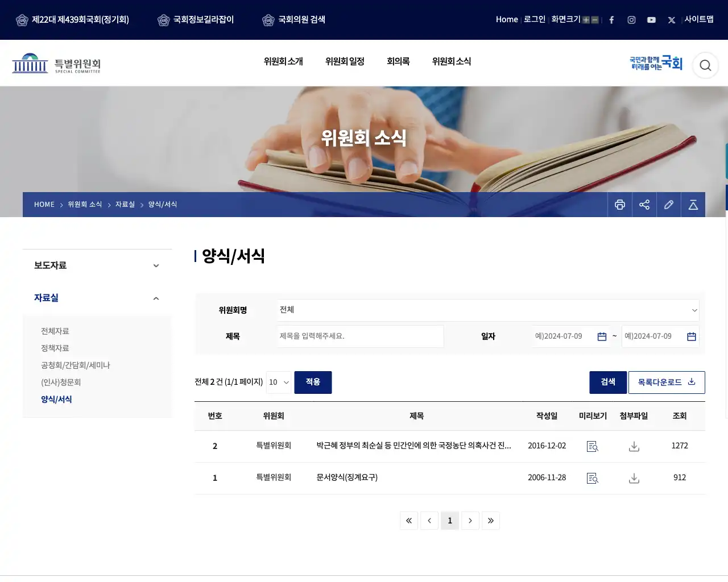Image resolution: width=728 pixels, height=582 pixels.
Task: Open the rows-per-page dropdown showing 10
Action: coord(279,383)
